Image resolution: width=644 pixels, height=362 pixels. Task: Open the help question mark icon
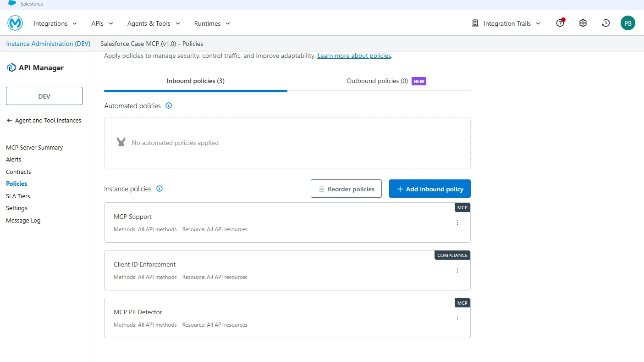pyautogui.click(x=560, y=23)
